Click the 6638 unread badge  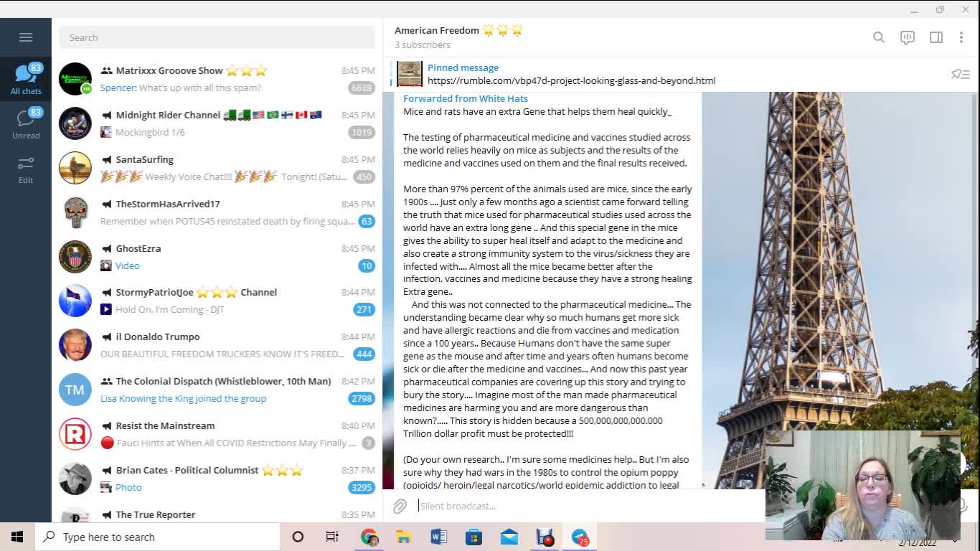tap(362, 88)
